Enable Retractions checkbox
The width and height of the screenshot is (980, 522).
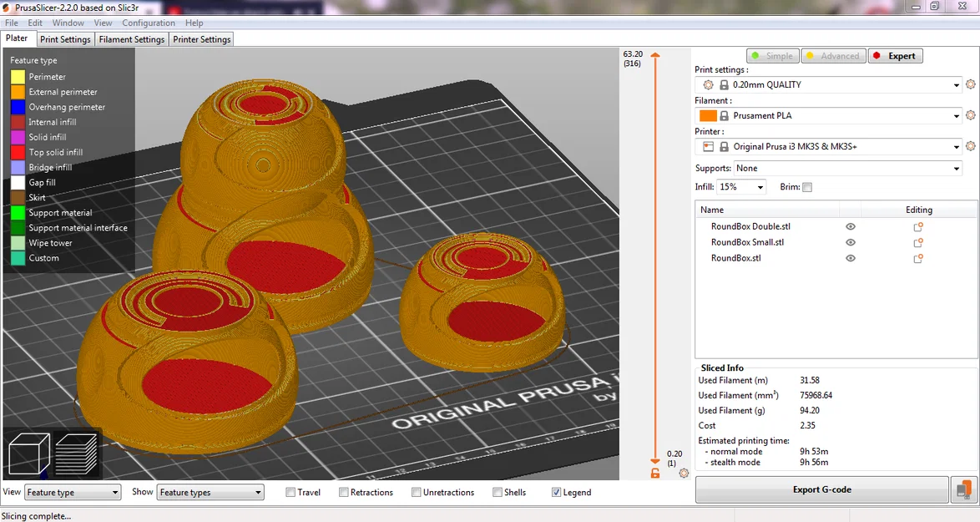click(343, 493)
